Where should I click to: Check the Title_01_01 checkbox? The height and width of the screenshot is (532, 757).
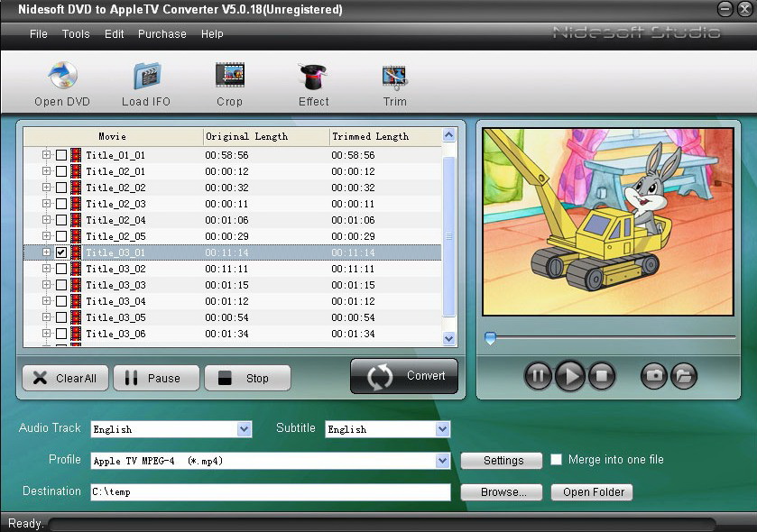pos(61,155)
